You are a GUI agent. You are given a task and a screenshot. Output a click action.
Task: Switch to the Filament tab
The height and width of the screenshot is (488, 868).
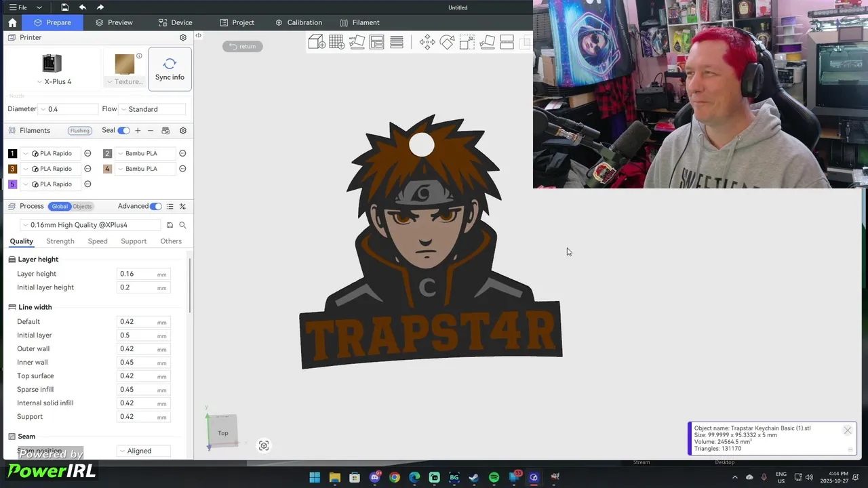(359, 22)
